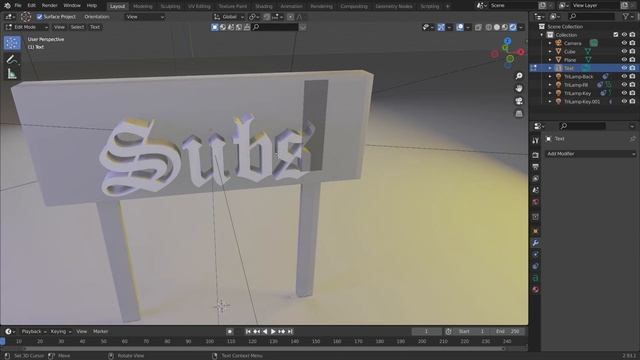The height and width of the screenshot is (360, 640).
Task: Toggle viewport gizmos button
Action: (441, 27)
